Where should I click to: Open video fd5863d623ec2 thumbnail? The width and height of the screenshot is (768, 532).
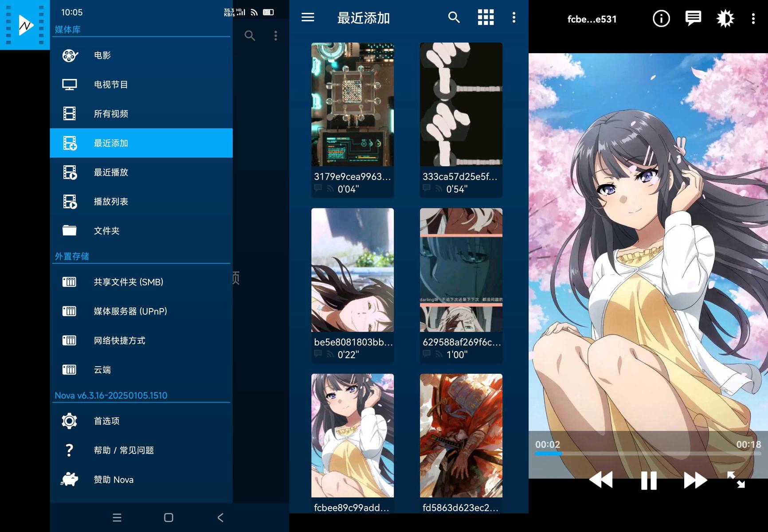[x=461, y=435]
